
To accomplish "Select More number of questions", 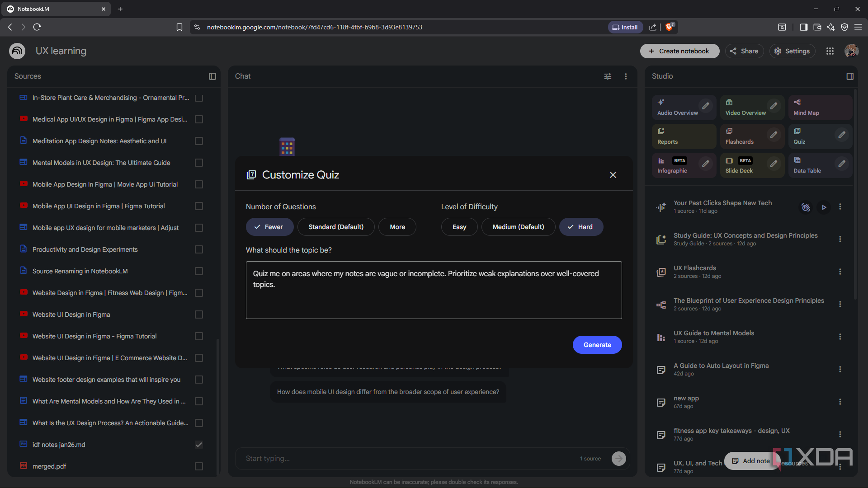I will [x=397, y=227].
